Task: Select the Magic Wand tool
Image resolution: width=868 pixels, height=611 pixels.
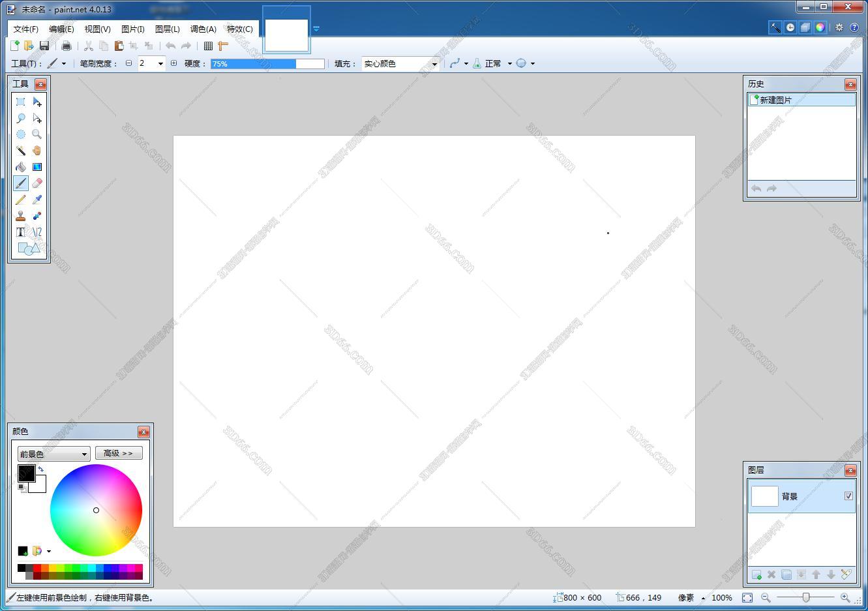Action: tap(21, 151)
